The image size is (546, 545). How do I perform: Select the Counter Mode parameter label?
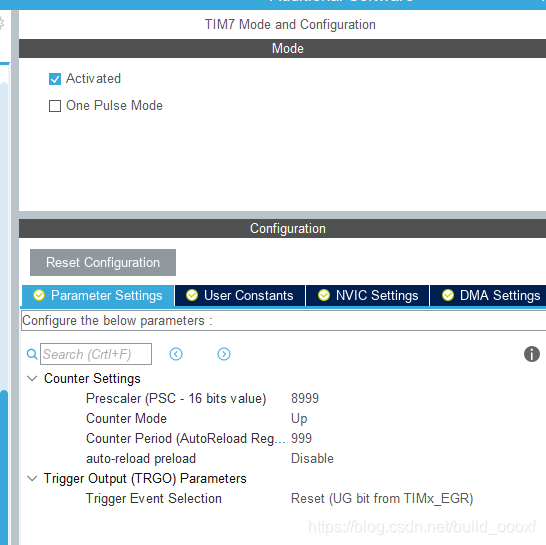126,419
